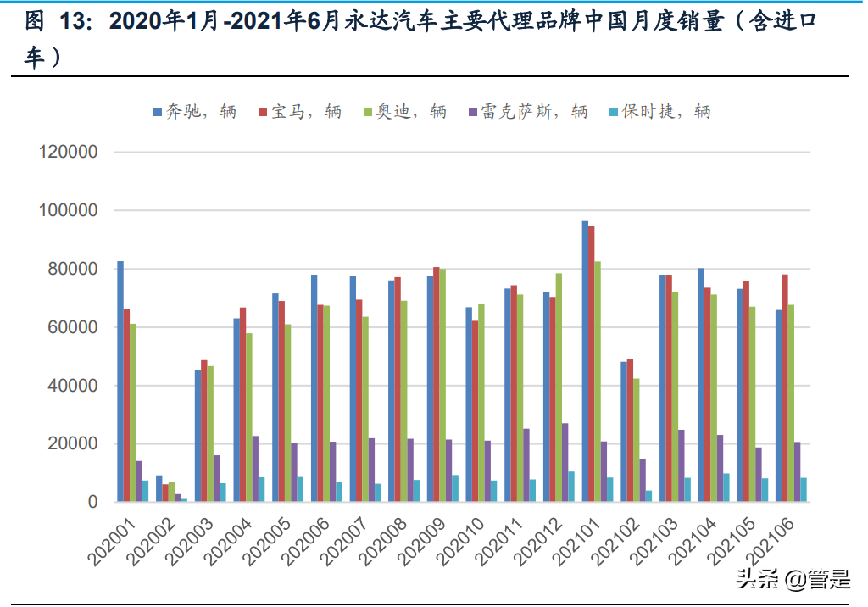Click the cyan 保时捷 bar for 202104
The height and width of the screenshot is (607, 868).
pos(726,488)
